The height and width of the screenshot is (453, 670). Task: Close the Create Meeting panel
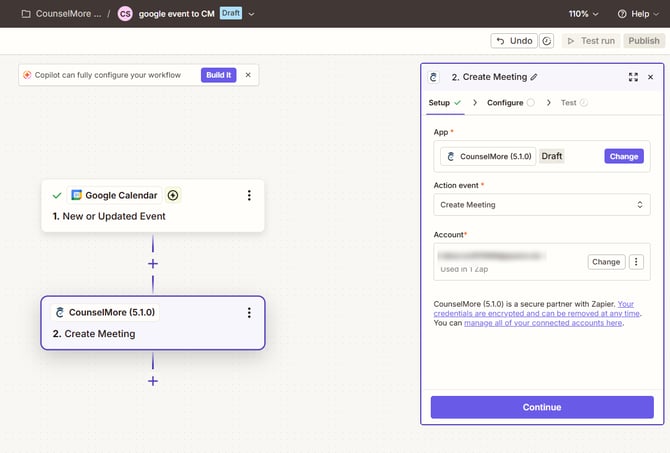coord(650,77)
